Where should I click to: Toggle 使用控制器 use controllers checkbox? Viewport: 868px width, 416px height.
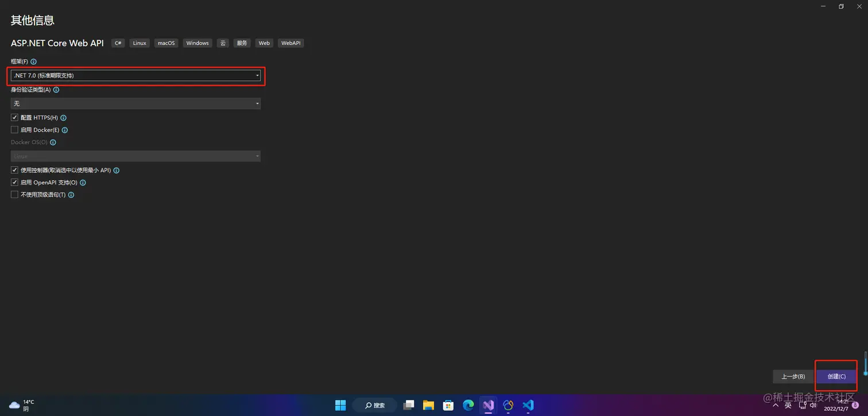click(15, 170)
